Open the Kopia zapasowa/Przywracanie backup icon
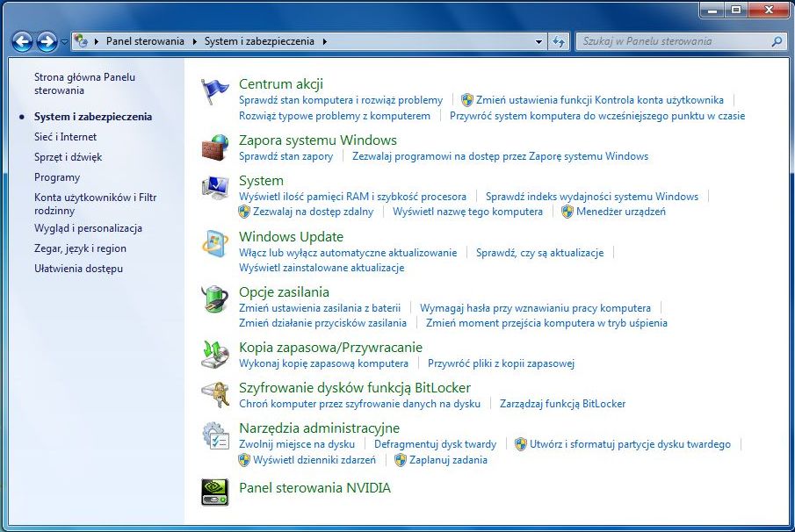The image size is (795, 532). 215,354
